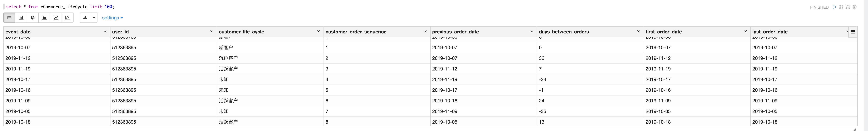Image resolution: width=868 pixels, height=131 pixels.
Task: Select the cell showing 36 days
Action: 542,58
